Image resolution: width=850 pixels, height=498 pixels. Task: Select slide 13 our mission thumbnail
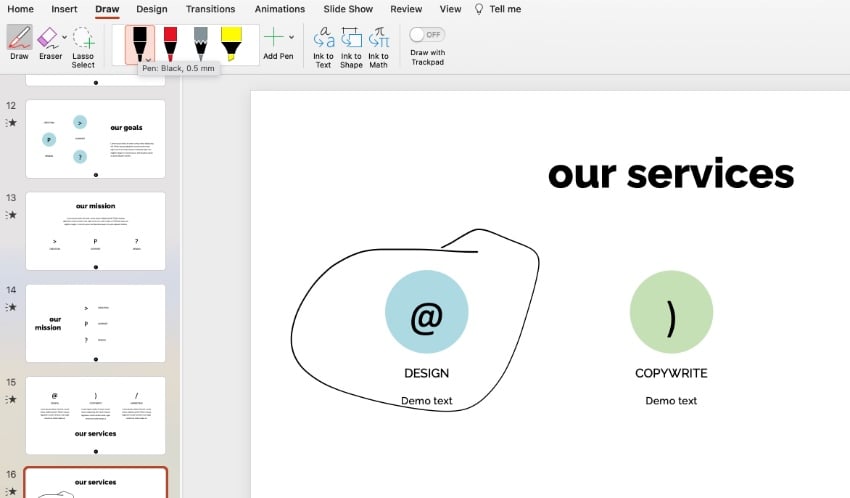pyautogui.click(x=95, y=230)
